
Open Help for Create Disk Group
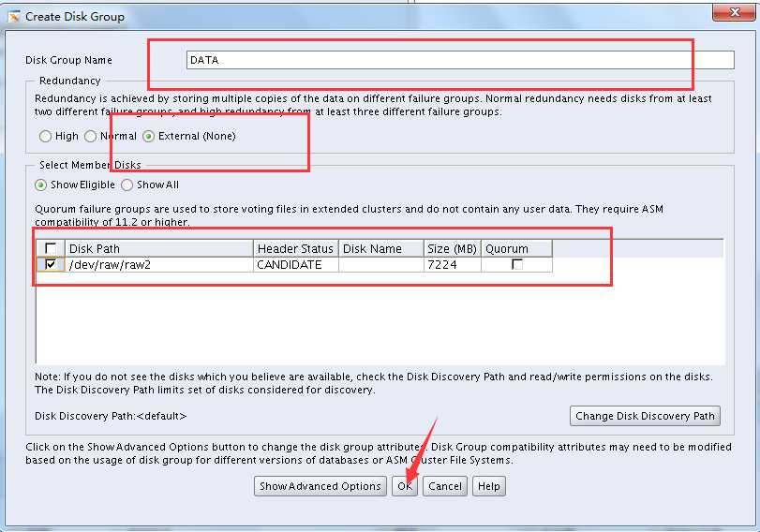pyautogui.click(x=489, y=486)
